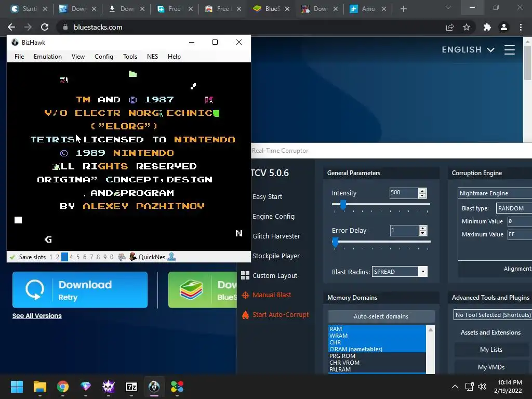
Task: Open Easy Start in Real-Time Corruptor
Action: click(x=268, y=197)
